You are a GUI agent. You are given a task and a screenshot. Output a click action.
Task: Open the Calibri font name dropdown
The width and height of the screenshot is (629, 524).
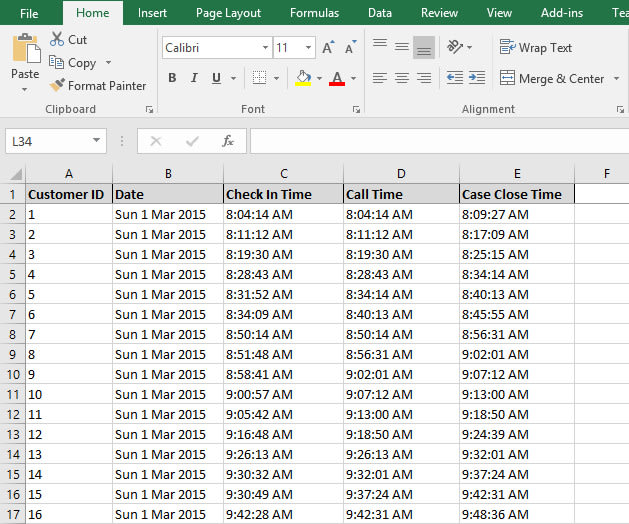[265, 48]
